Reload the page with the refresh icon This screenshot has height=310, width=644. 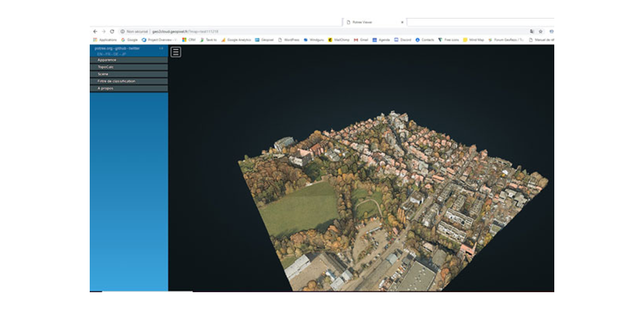pyautogui.click(x=112, y=31)
